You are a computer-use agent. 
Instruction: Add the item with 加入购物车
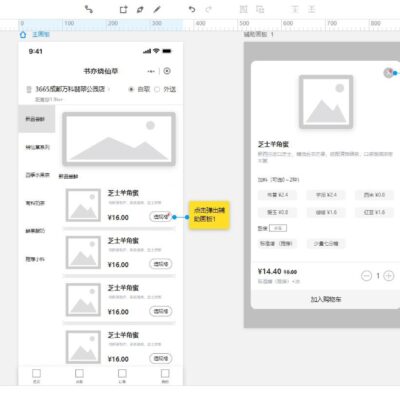point(326,299)
